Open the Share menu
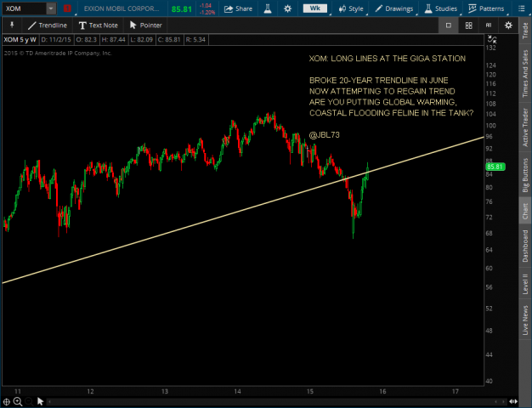 click(x=238, y=8)
